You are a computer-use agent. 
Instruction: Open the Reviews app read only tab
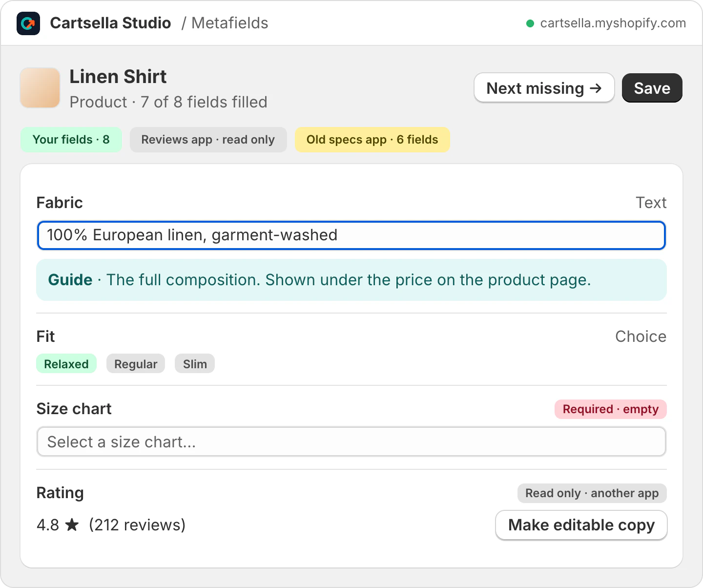[x=208, y=140]
